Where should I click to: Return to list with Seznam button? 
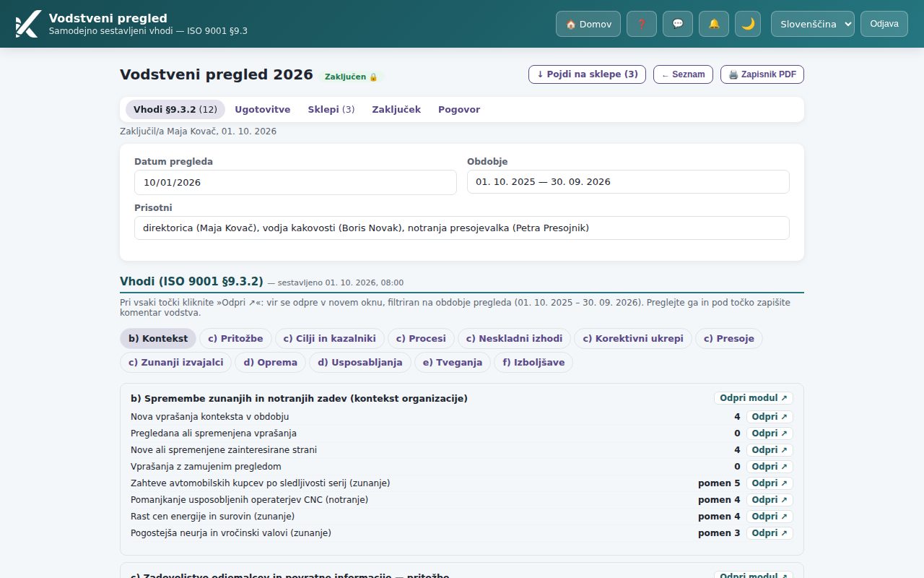(x=684, y=74)
